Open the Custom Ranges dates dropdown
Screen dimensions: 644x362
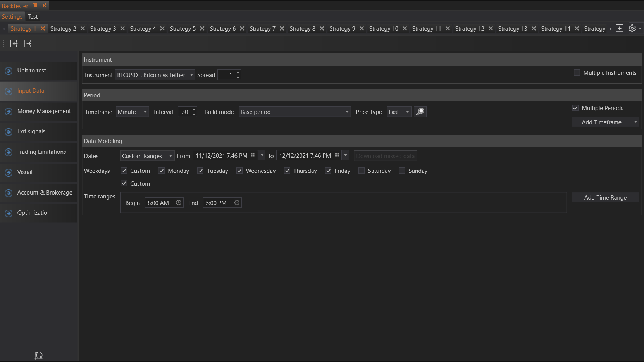tap(147, 156)
